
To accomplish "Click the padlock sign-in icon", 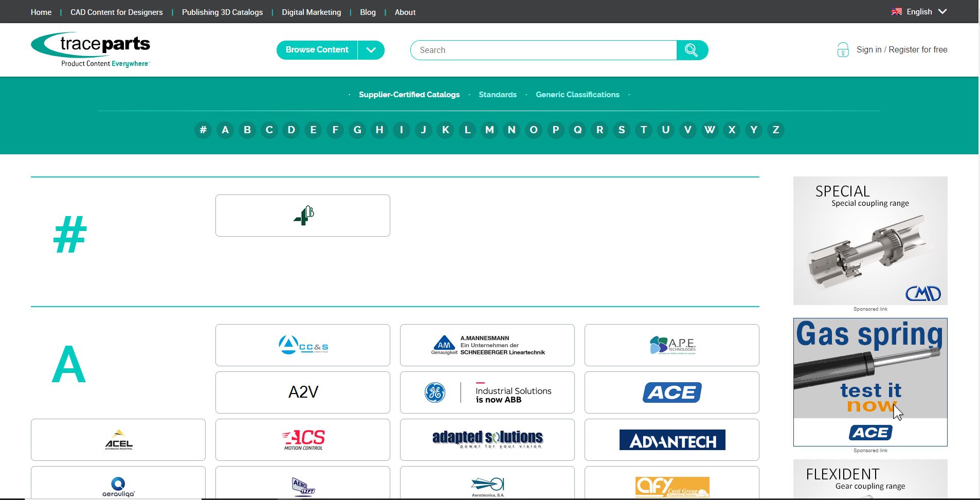I will (x=843, y=50).
